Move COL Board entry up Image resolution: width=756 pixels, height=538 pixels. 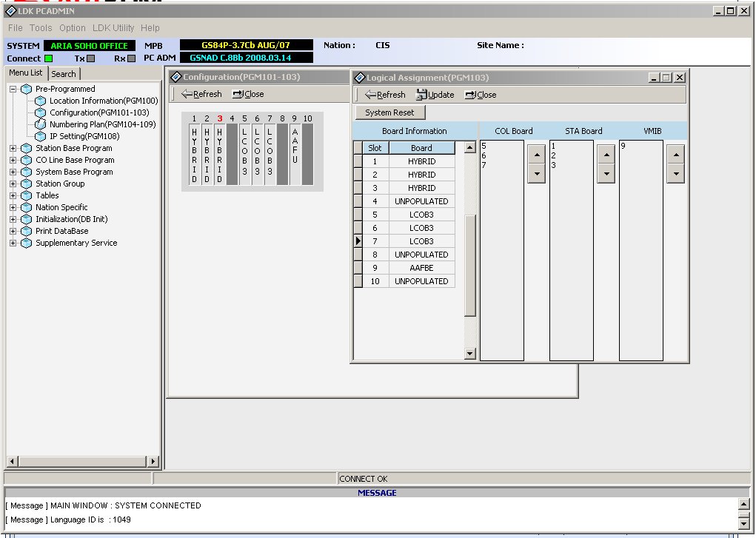537,155
